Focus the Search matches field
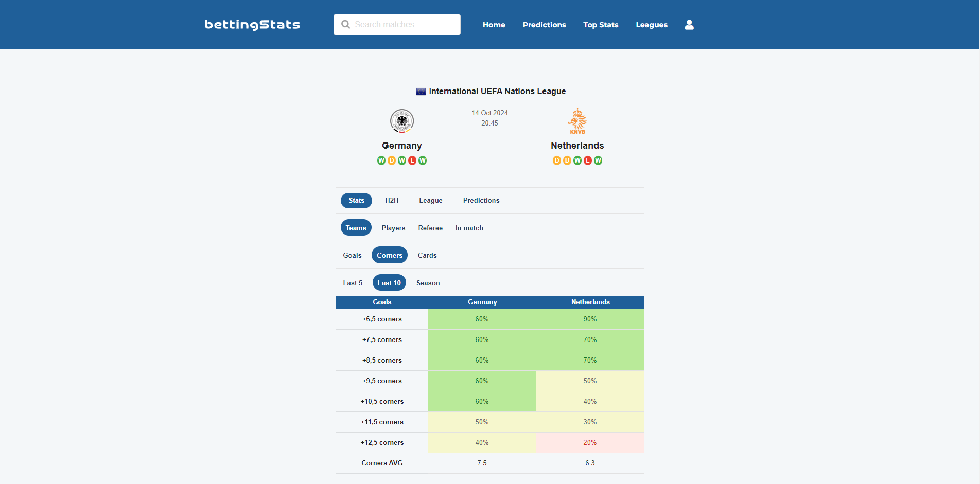The image size is (980, 484). coord(397,25)
